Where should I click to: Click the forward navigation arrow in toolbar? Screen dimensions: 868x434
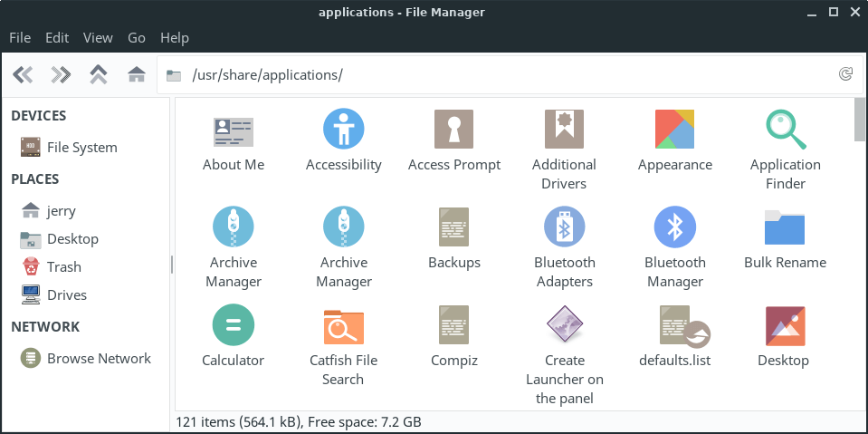tap(61, 74)
